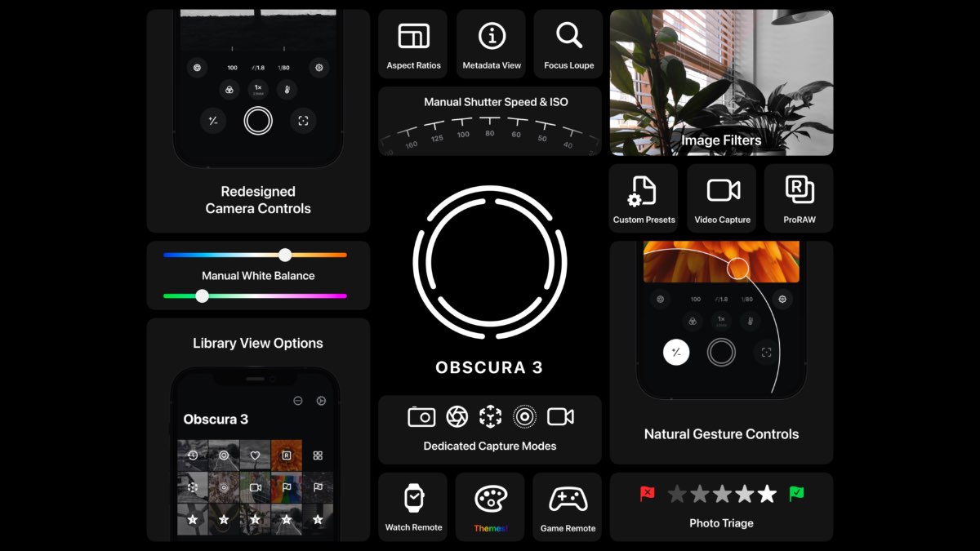Set rating with third star in Photo Triage
This screenshot has height=551, width=980.
(x=722, y=494)
